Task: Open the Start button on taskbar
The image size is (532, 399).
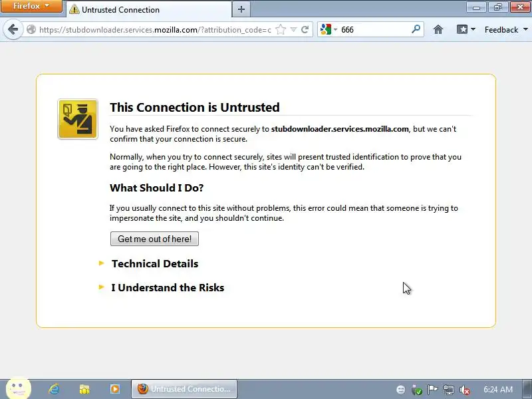Action: click(x=19, y=389)
